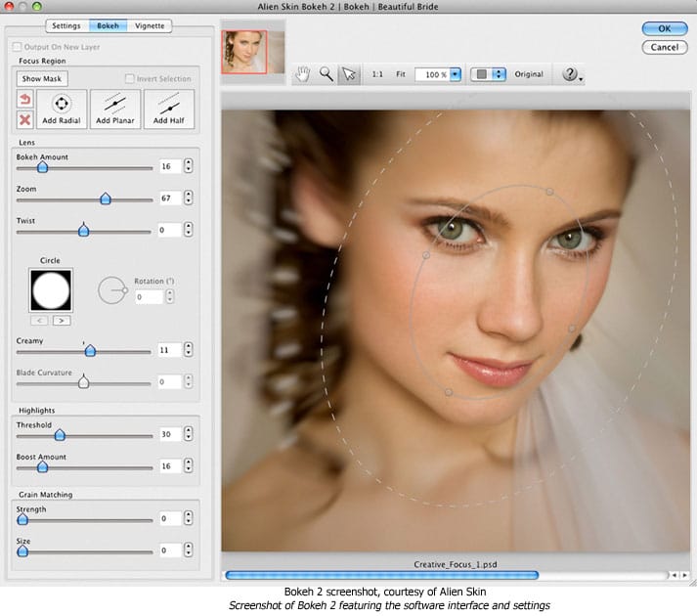Open the preview background color dropdown
Screen dimensions: 697x616
(500, 74)
